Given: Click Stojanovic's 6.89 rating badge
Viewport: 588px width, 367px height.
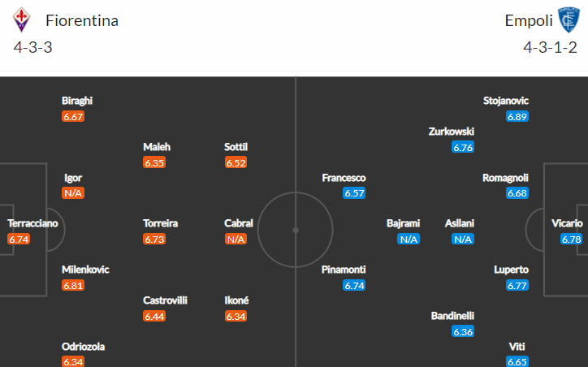Looking at the screenshot, I should [517, 117].
